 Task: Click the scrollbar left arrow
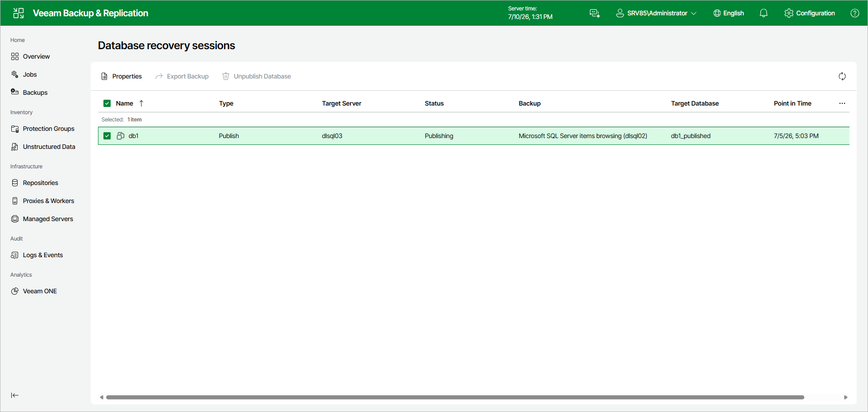coord(102,397)
